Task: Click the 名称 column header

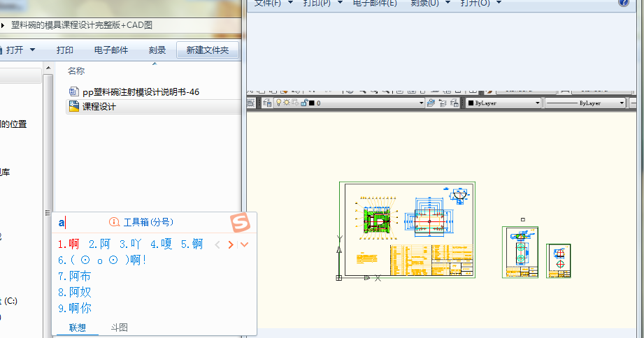Action: 76,71
